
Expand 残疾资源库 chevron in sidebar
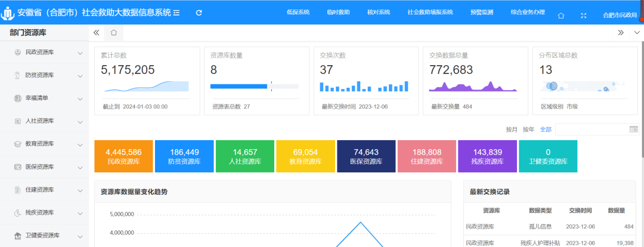(x=80, y=214)
